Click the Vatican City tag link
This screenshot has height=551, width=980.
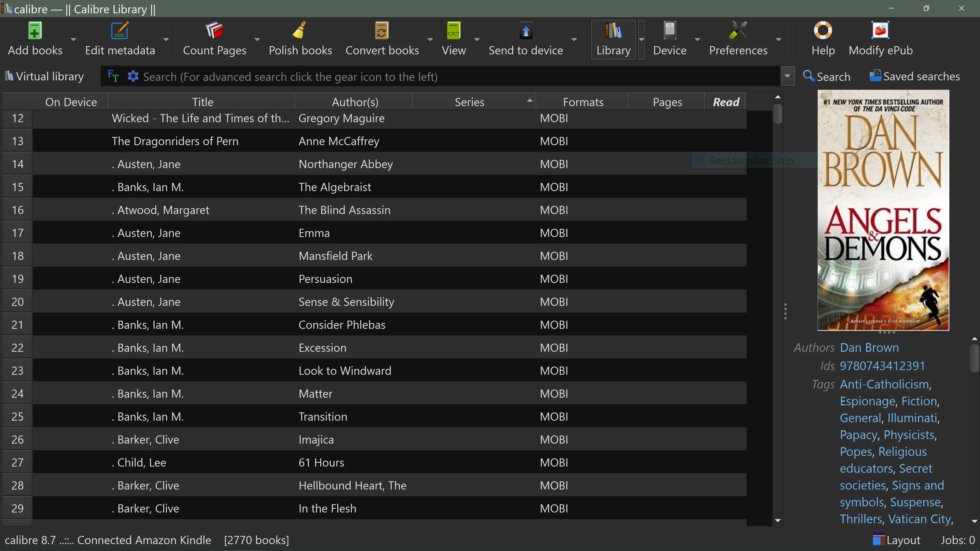coord(920,519)
